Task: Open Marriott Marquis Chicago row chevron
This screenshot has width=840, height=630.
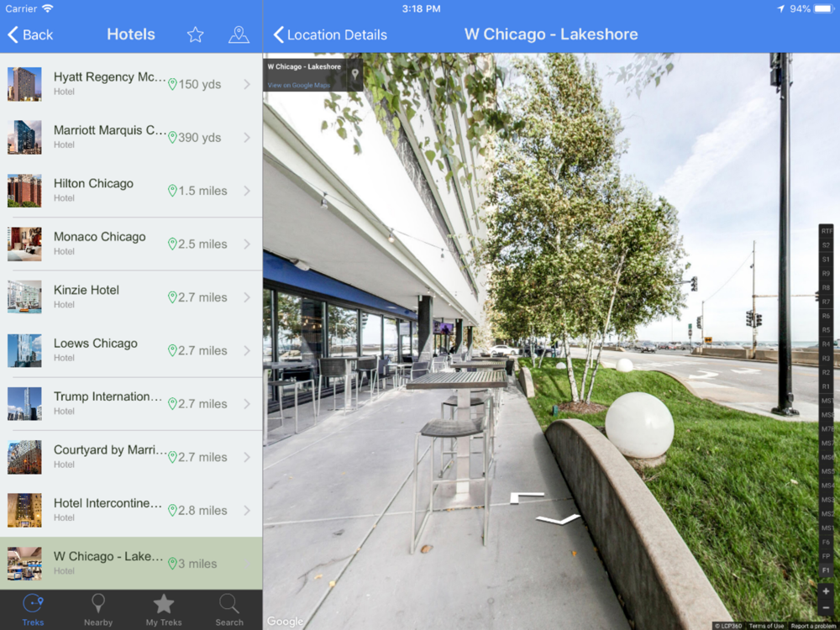Action: [247, 138]
